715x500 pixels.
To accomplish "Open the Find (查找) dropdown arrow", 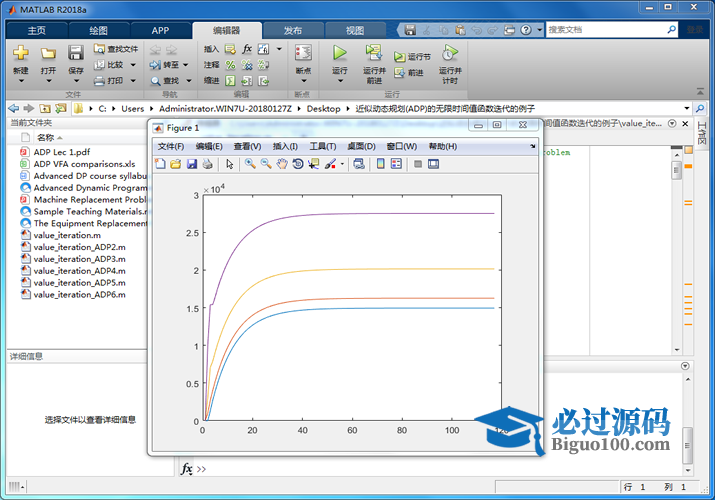I will point(189,81).
